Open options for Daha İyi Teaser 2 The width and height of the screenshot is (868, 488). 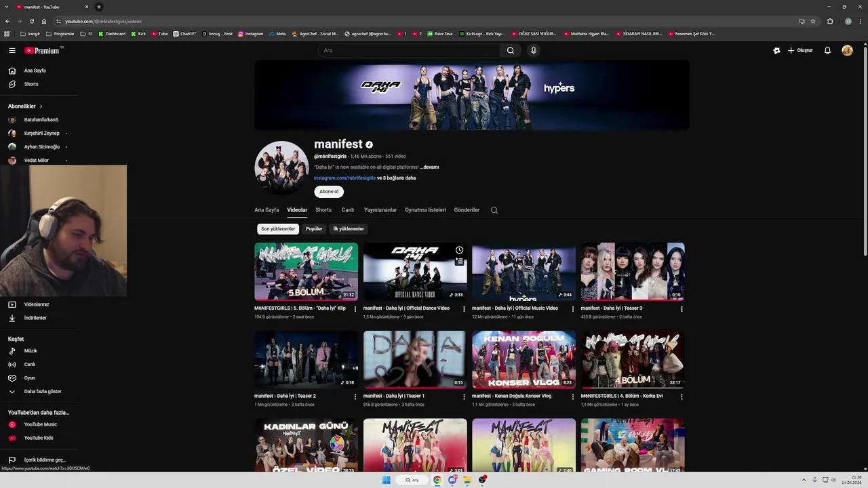coord(355,396)
